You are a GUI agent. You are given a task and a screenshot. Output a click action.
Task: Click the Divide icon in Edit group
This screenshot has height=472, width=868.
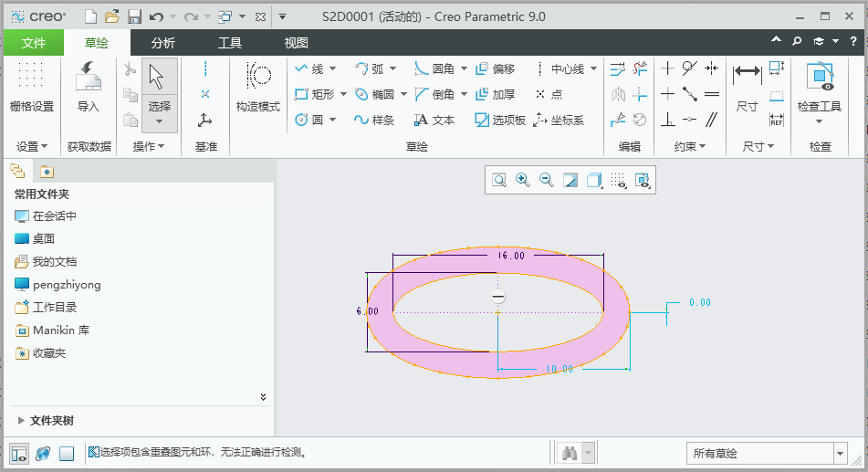[618, 120]
